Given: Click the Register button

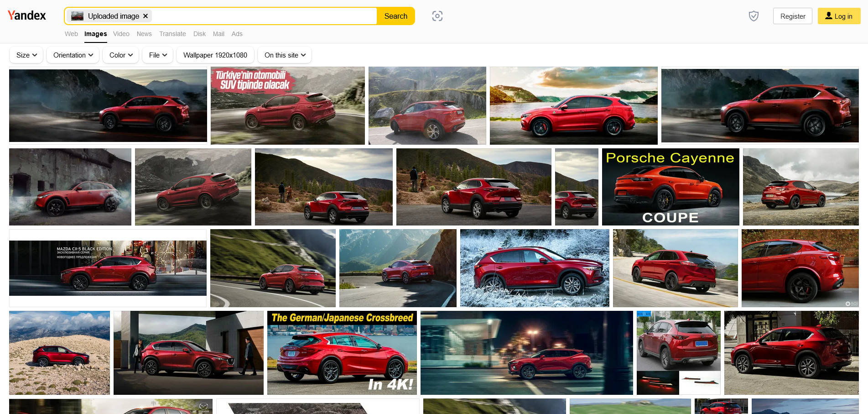Looking at the screenshot, I should pyautogui.click(x=792, y=16).
